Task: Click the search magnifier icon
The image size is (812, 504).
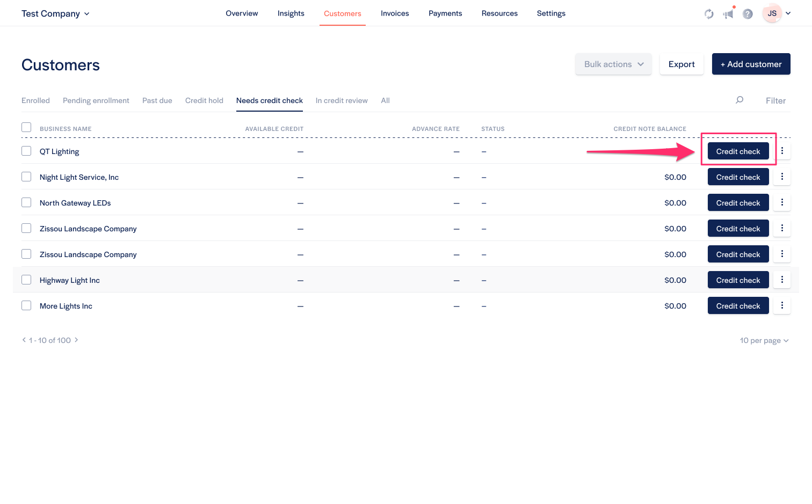Action: pos(740,100)
